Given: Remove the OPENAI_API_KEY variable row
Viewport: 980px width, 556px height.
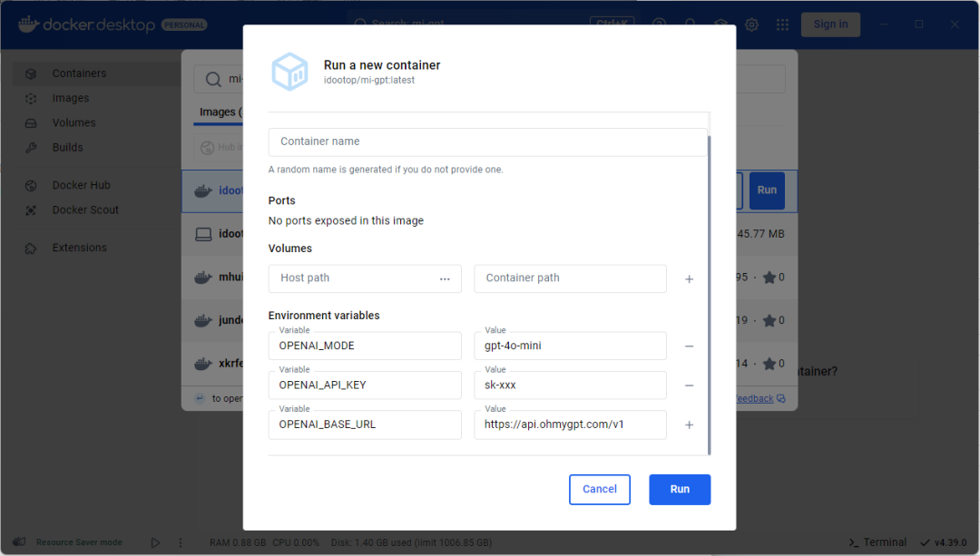Looking at the screenshot, I should pyautogui.click(x=689, y=385).
